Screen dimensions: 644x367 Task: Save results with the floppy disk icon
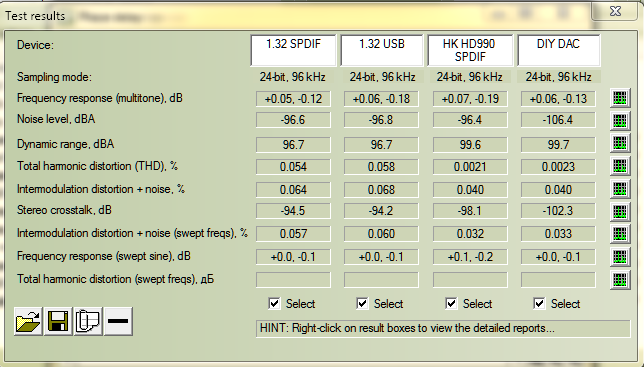click(58, 321)
